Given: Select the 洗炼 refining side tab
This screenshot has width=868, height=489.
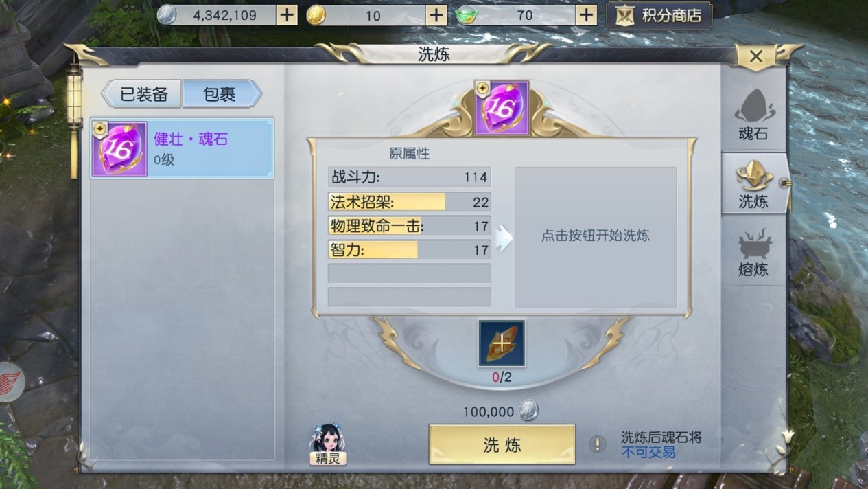Looking at the screenshot, I should point(753,183).
